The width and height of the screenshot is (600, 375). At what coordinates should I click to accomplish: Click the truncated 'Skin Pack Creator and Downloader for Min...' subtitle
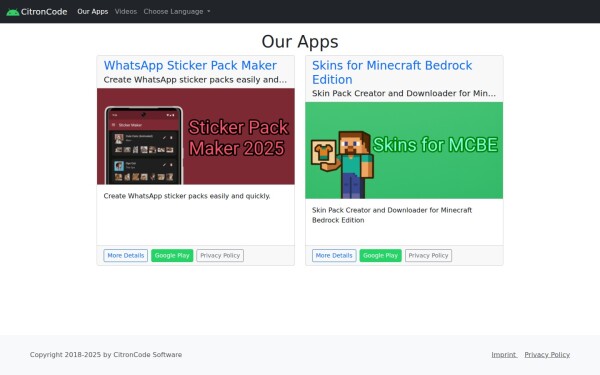(404, 93)
